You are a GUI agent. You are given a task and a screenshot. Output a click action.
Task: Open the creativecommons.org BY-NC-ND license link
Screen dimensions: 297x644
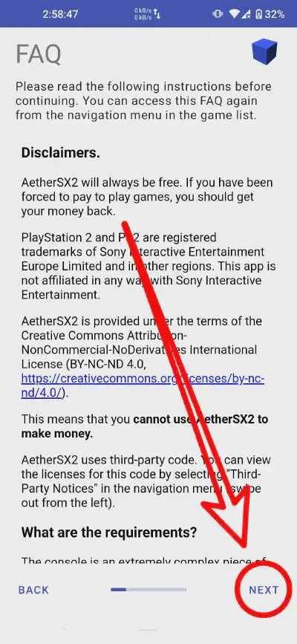click(x=143, y=386)
